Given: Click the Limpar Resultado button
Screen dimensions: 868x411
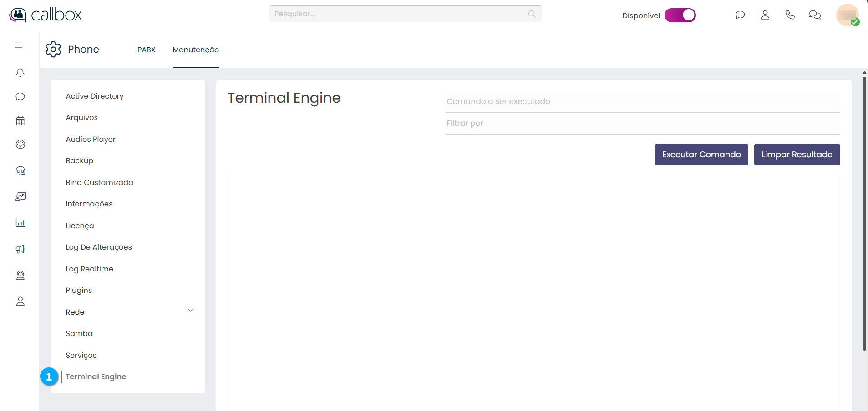Looking at the screenshot, I should pos(797,155).
